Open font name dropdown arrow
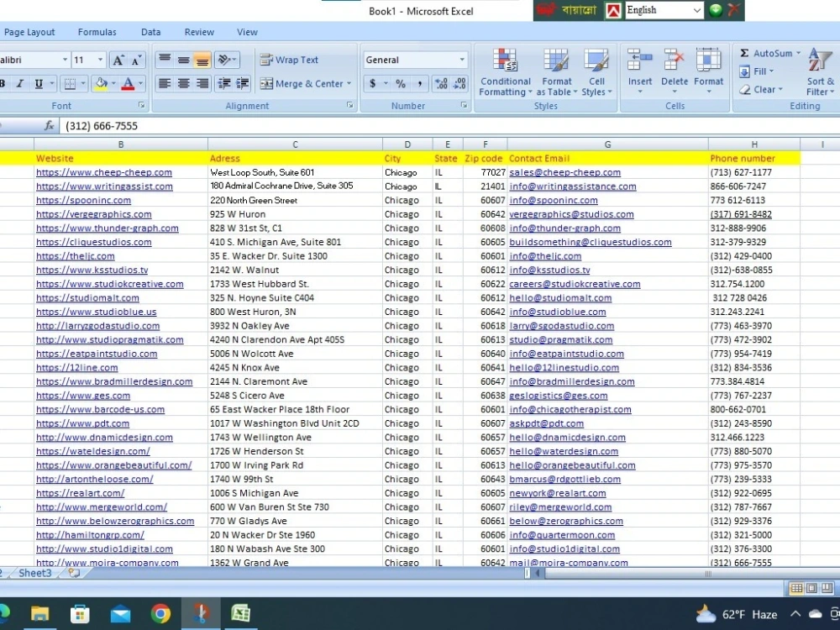Viewport: 840px width, 630px height. pos(65,60)
